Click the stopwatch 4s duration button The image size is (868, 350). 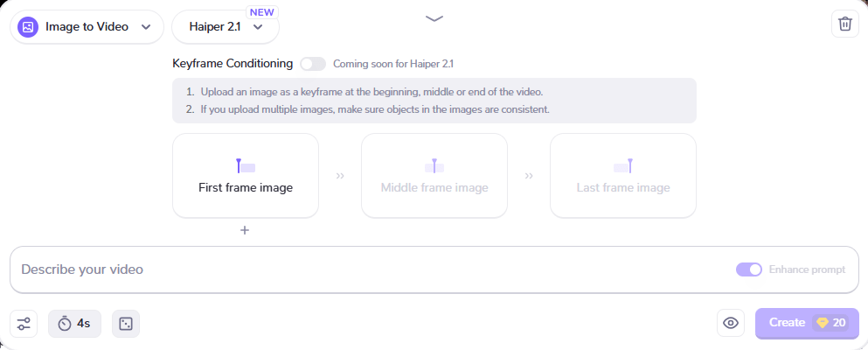point(74,324)
